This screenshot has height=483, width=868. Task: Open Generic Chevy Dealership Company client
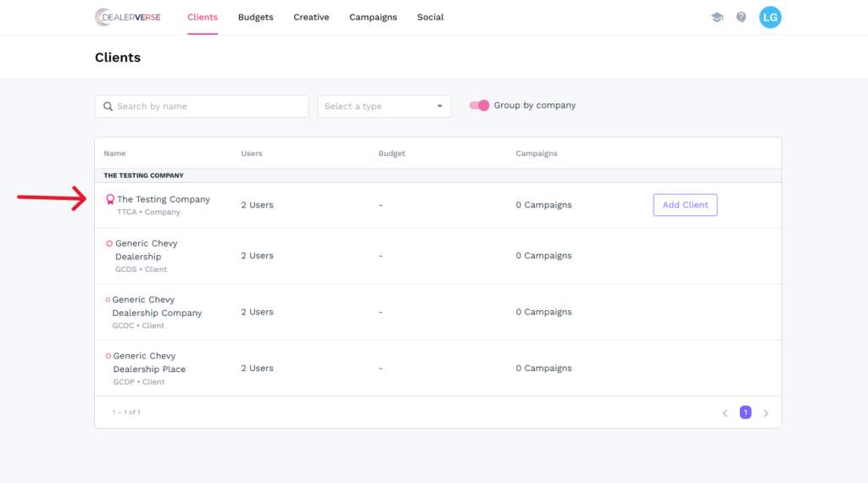[x=157, y=306]
